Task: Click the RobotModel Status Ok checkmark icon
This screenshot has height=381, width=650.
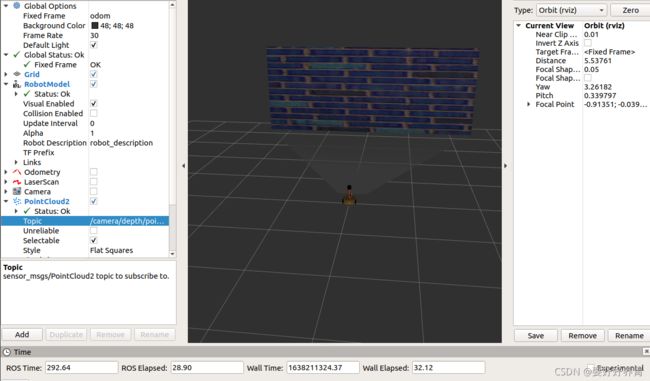Action: click(x=27, y=94)
